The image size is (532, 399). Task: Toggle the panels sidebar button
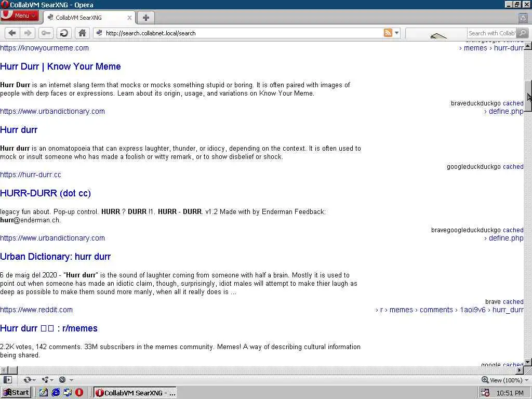click(x=7, y=380)
